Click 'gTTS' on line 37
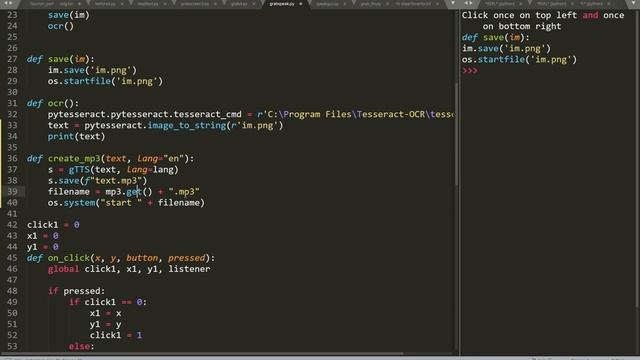 tap(79, 169)
